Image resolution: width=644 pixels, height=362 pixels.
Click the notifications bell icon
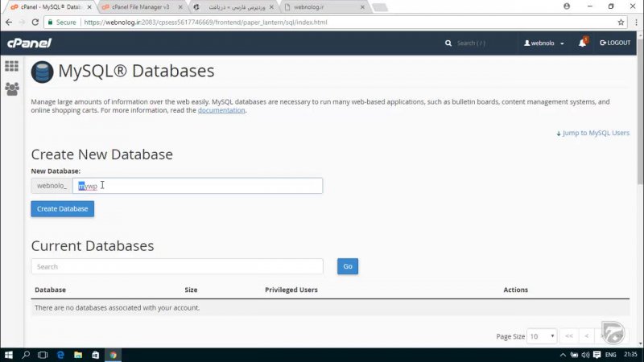tap(582, 43)
